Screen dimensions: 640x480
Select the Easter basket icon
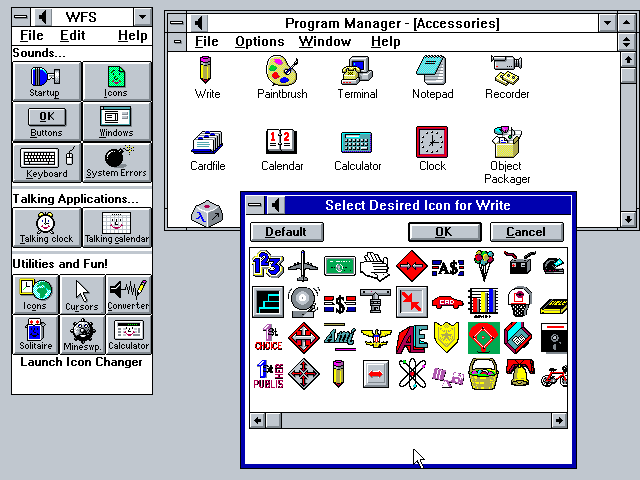click(483, 374)
